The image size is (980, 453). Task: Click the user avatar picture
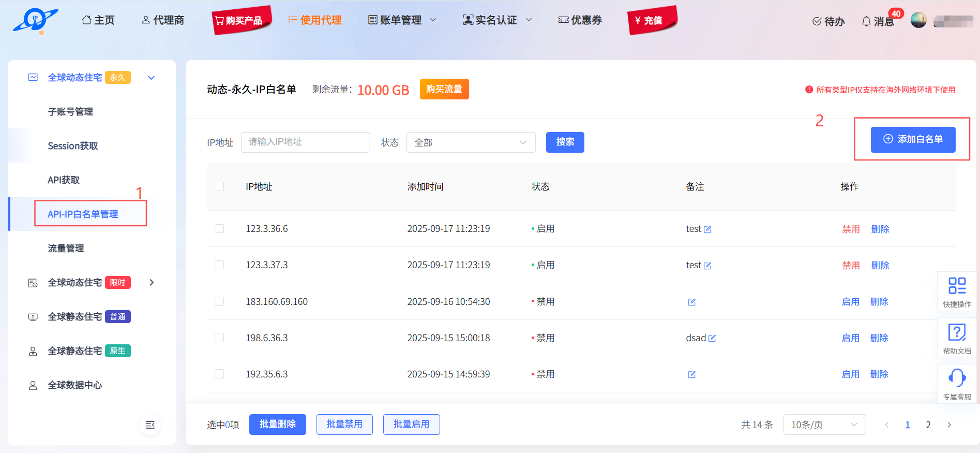[x=918, y=20]
